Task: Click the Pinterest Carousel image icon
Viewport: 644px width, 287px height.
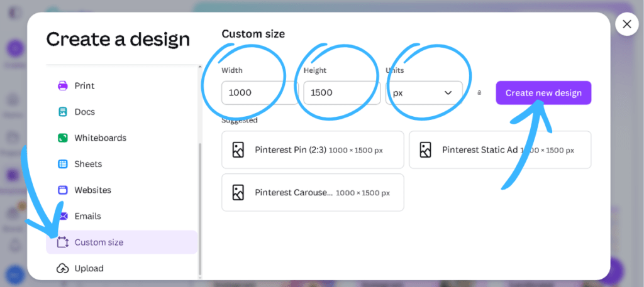Action: point(238,192)
